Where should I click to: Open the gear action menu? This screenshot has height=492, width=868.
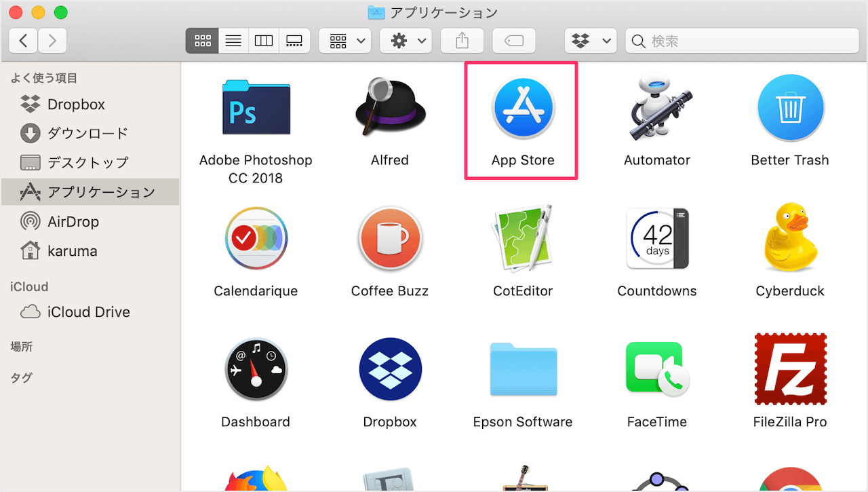[406, 41]
